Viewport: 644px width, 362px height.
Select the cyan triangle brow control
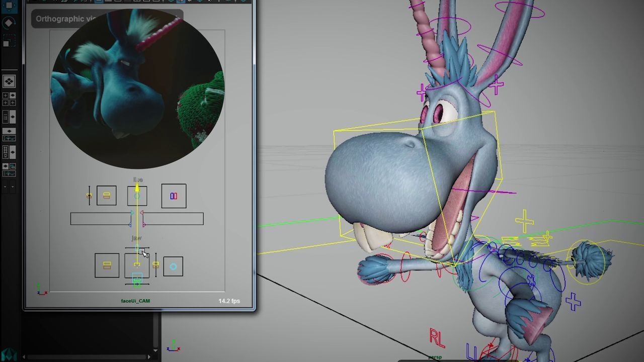click(x=132, y=213)
